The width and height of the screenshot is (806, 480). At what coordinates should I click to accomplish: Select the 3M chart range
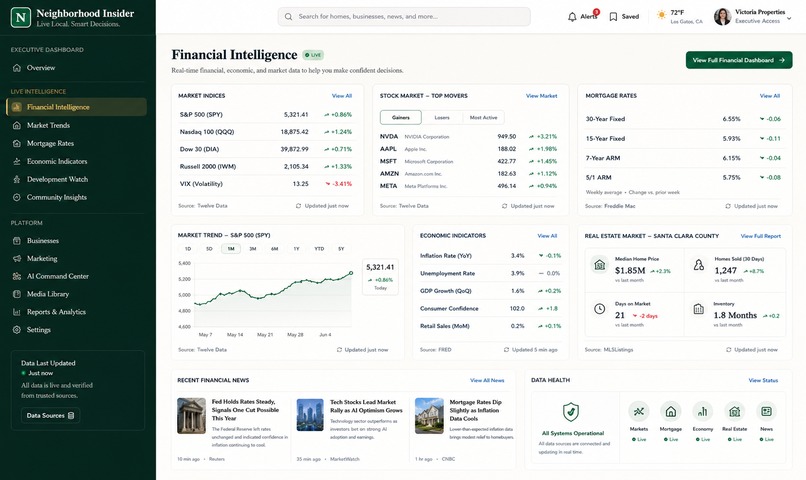[253, 249]
